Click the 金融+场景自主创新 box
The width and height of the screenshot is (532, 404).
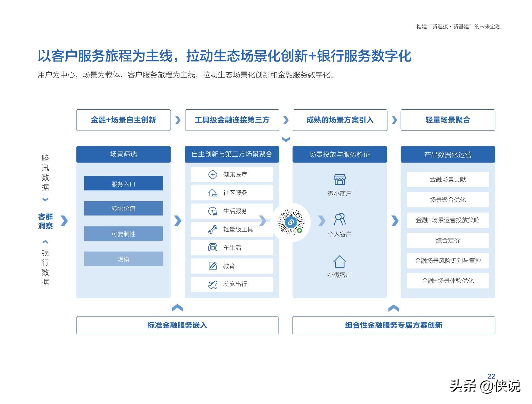tap(124, 120)
